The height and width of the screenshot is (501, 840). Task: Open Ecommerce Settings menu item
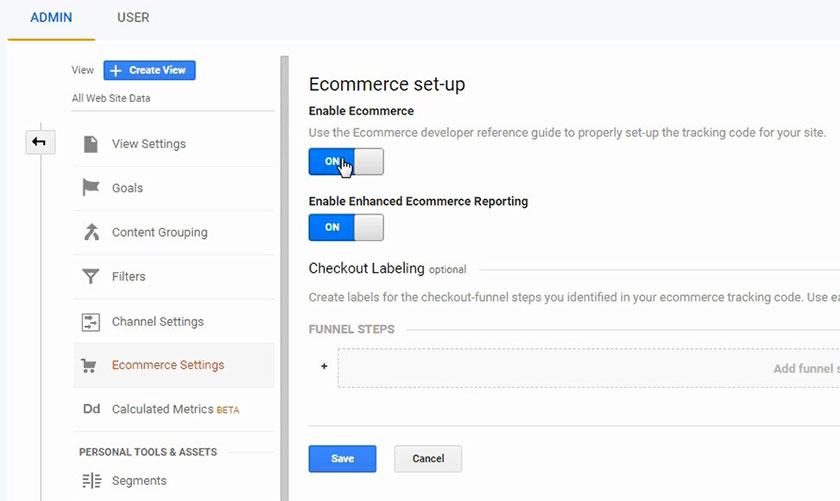[x=168, y=366]
